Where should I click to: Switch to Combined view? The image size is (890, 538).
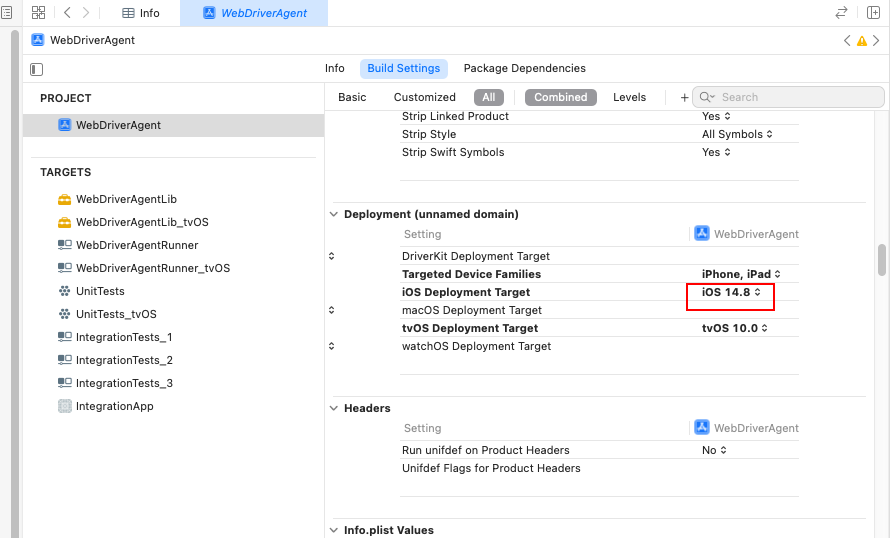tap(561, 97)
